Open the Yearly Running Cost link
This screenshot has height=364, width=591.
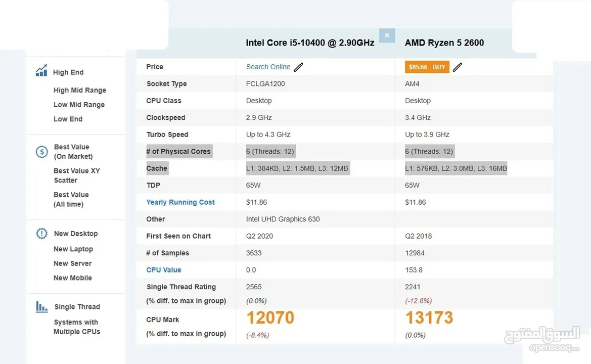180,202
